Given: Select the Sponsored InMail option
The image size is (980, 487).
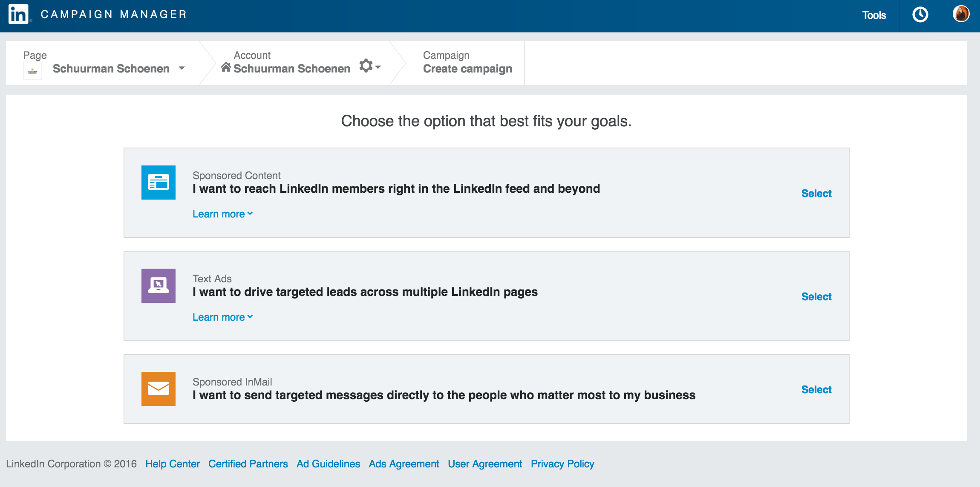Looking at the screenshot, I should (x=816, y=390).
